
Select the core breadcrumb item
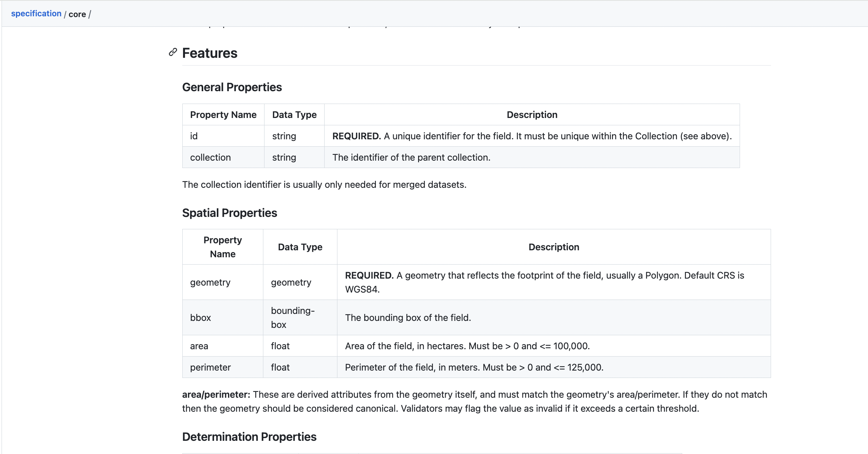click(77, 14)
